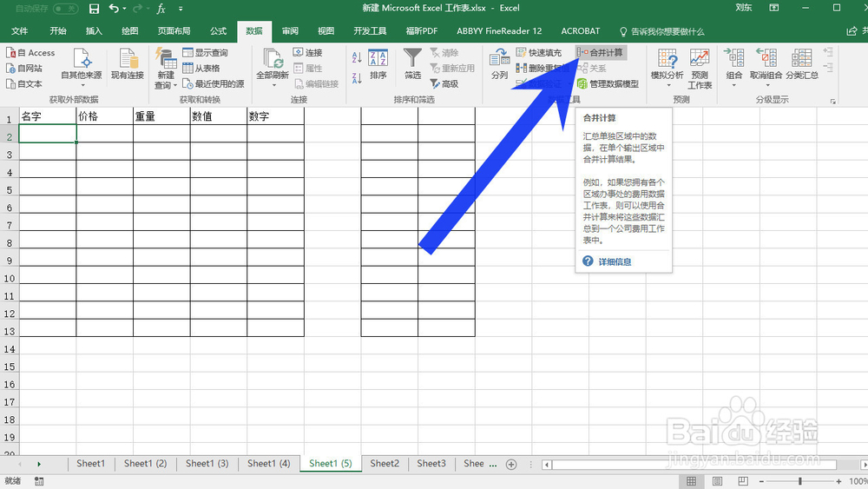Switch to the 视图 ribbon tab
The height and width of the screenshot is (489, 868).
325,31
